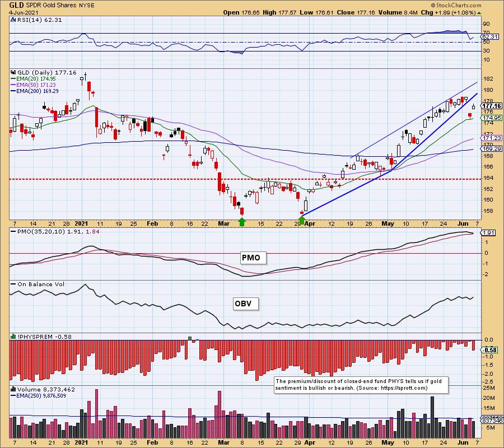The height and width of the screenshot is (448, 504).
Task: Click the green up arrow at March low
Action: pos(242,221)
